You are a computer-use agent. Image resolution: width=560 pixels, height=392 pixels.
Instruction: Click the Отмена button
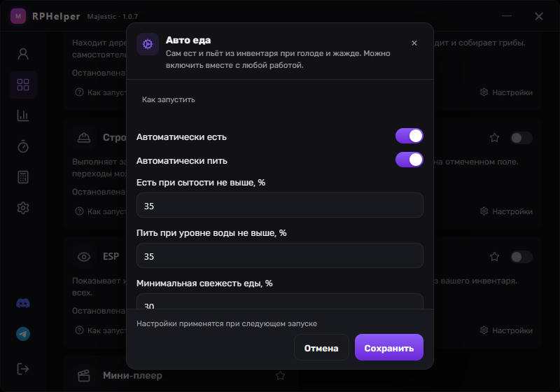(x=321, y=347)
